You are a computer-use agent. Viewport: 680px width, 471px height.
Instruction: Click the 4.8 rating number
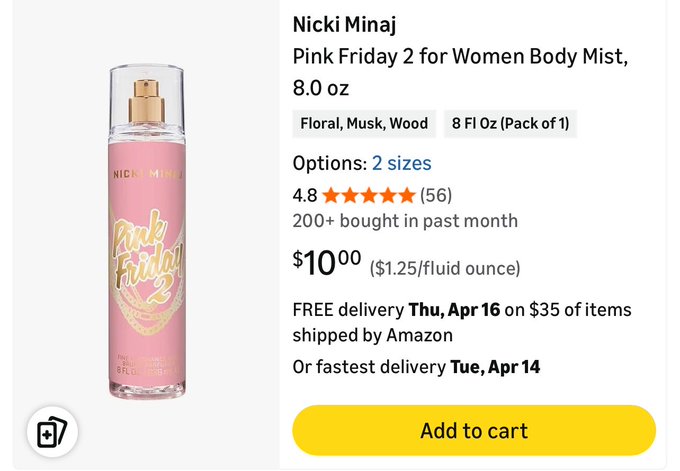pyautogui.click(x=304, y=195)
